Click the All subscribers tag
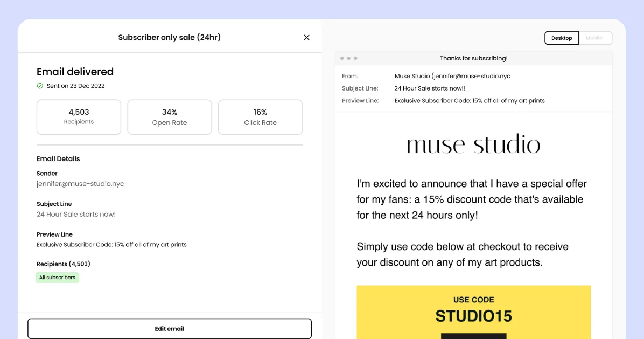 click(x=57, y=278)
